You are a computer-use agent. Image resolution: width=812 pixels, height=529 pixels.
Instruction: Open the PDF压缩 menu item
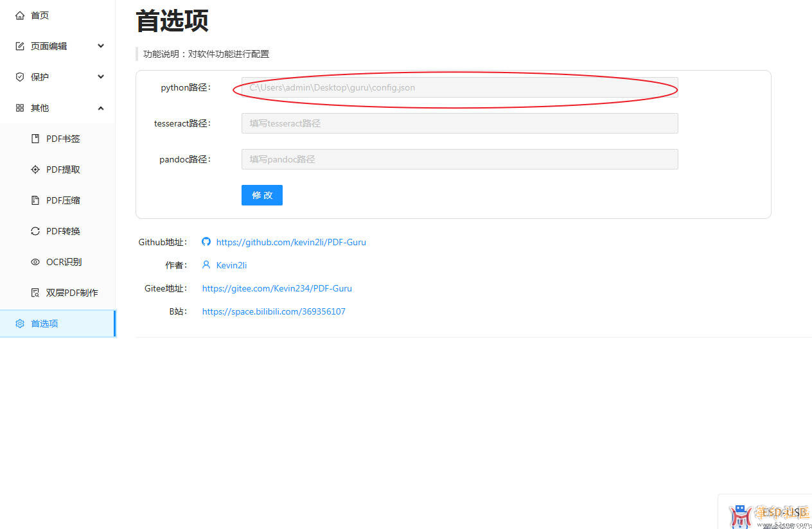coord(63,200)
